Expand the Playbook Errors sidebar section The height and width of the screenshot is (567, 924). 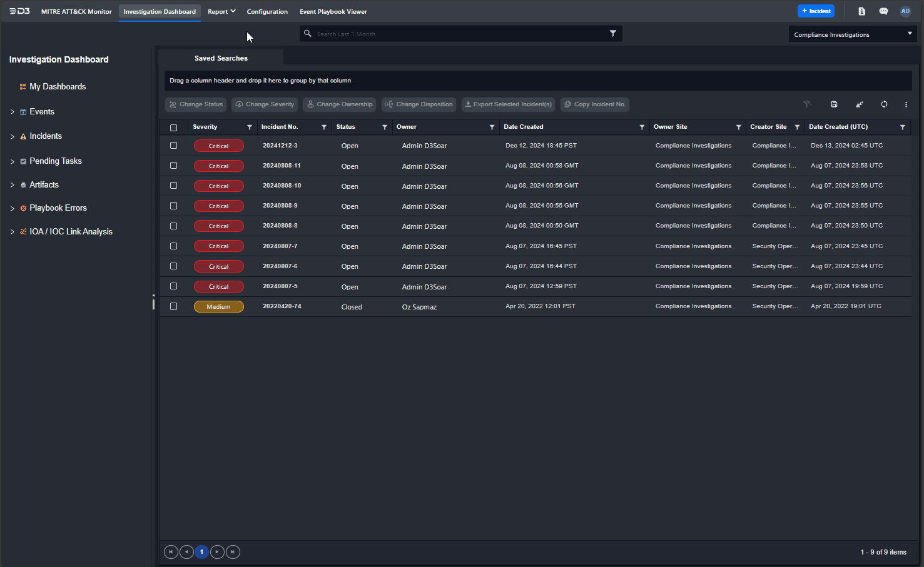click(12, 208)
